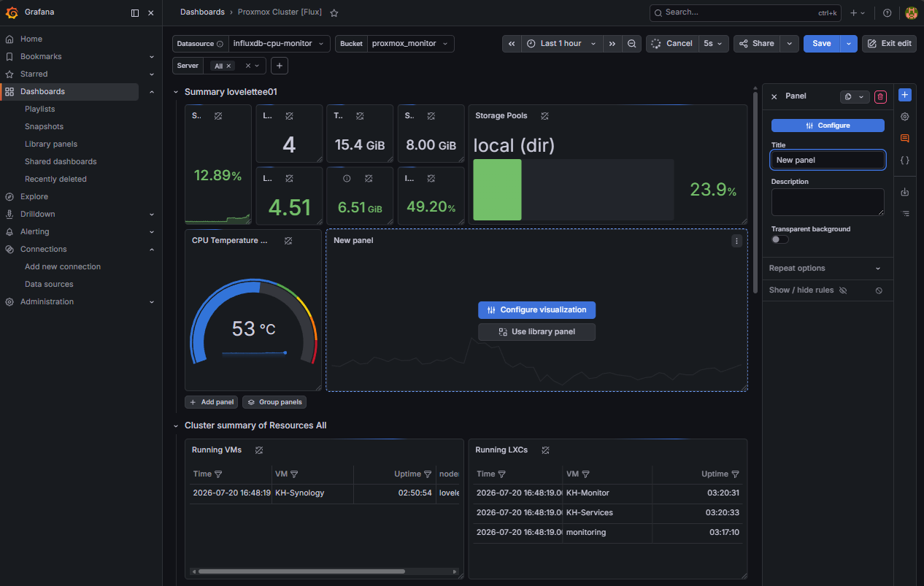Expand the Repeat options section
The width and height of the screenshot is (924, 586).
coord(828,269)
